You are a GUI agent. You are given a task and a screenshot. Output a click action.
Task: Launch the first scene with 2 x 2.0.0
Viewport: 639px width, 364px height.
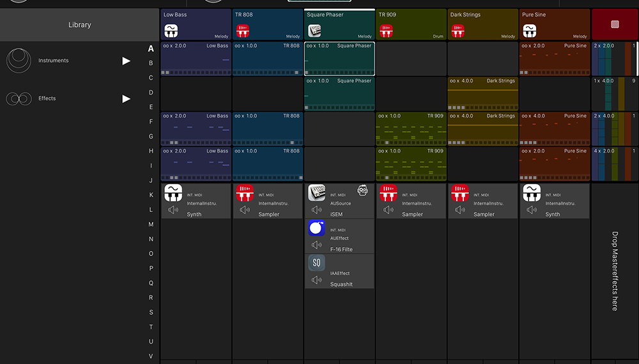(x=613, y=59)
